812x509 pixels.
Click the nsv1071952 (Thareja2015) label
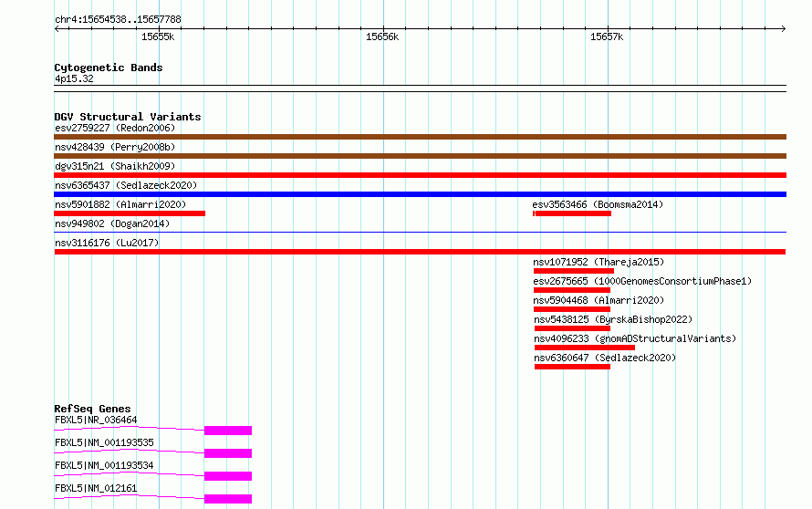(599, 262)
